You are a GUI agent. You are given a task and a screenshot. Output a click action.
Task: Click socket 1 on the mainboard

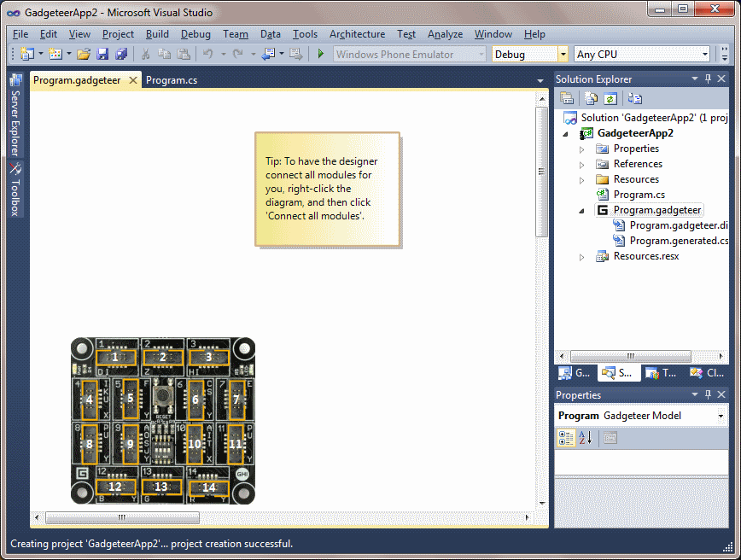[116, 358]
